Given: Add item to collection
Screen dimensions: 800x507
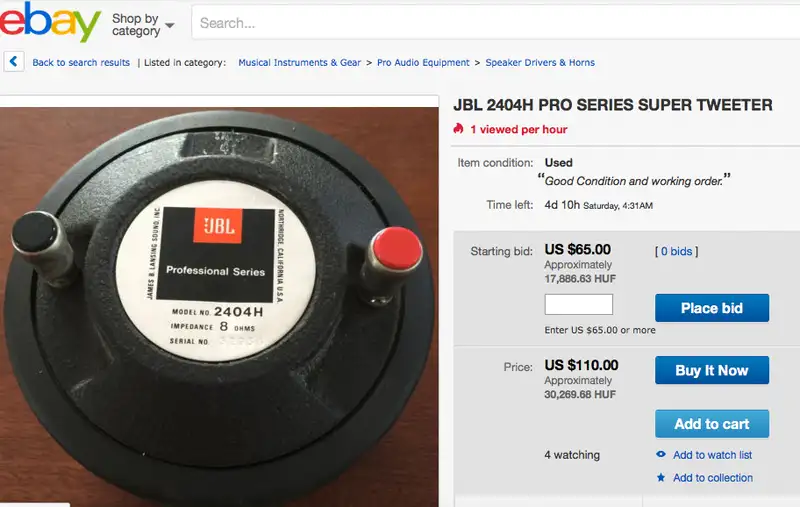Looking at the screenshot, I should [713, 477].
